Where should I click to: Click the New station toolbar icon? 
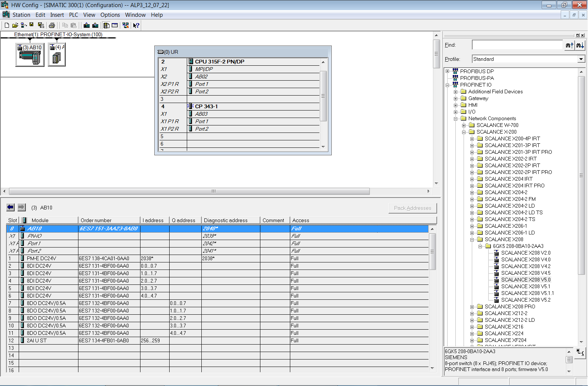tap(7, 25)
